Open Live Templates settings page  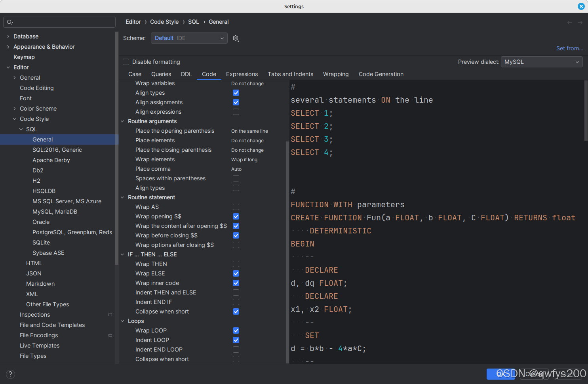tap(40, 346)
